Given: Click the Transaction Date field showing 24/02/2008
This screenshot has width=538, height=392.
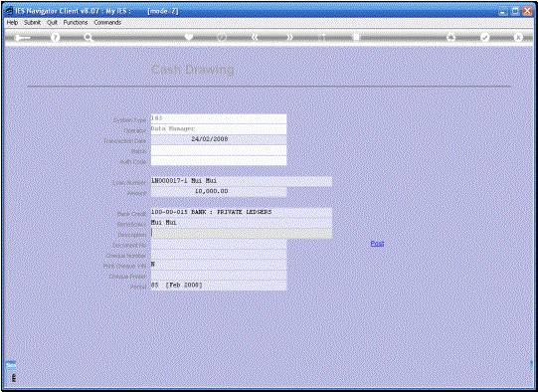Looking at the screenshot, I should coord(219,139).
